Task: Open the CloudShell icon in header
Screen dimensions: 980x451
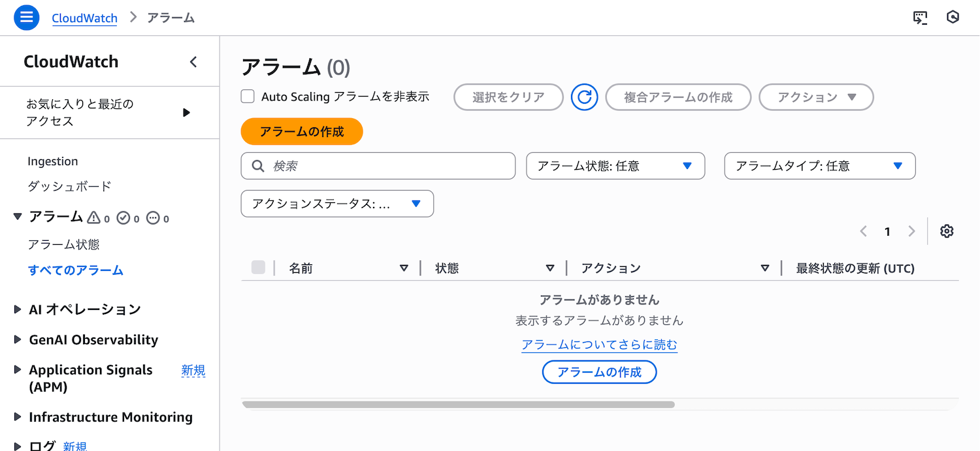Action: point(920,18)
